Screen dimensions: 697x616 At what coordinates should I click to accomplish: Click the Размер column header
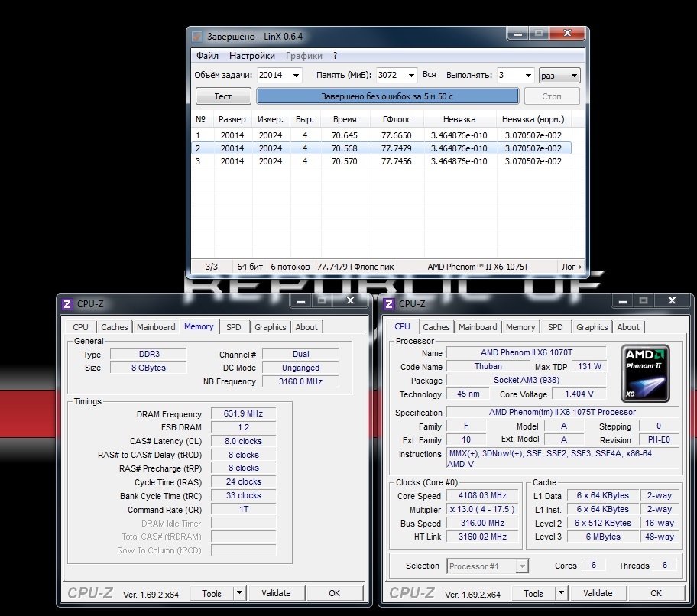[232, 119]
